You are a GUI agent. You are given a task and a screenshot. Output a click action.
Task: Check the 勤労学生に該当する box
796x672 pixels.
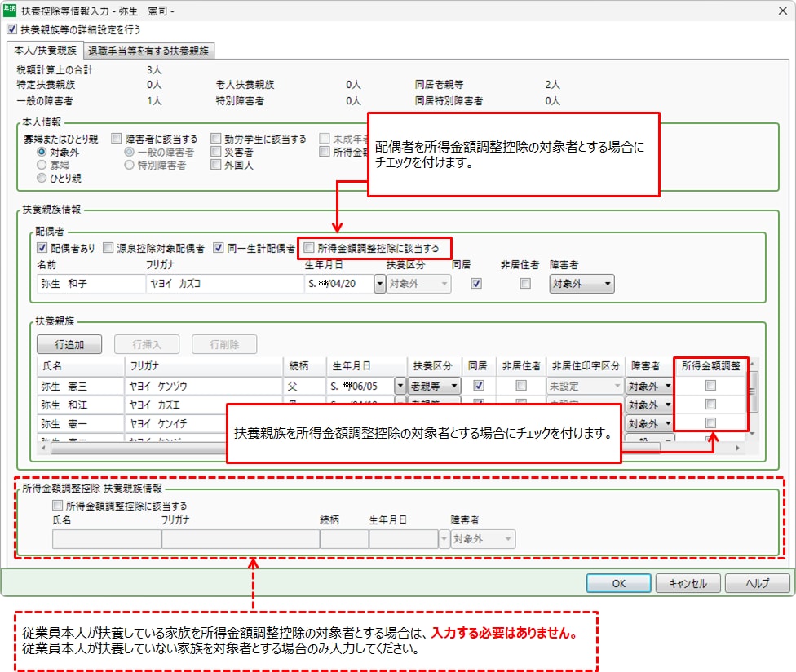tap(216, 139)
